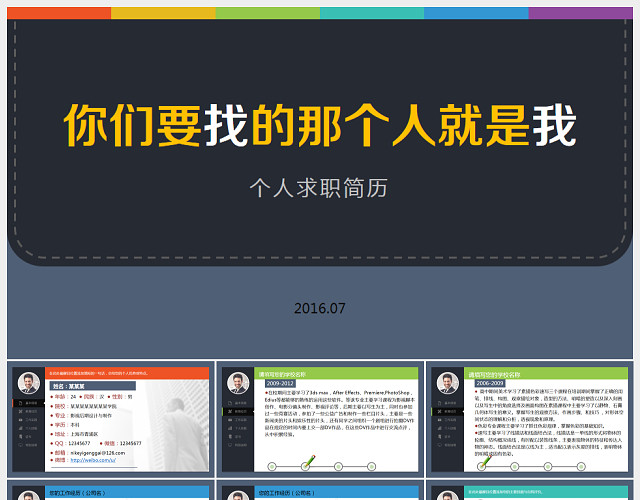Click the orange header bar on the basic info slide

pos(127,373)
